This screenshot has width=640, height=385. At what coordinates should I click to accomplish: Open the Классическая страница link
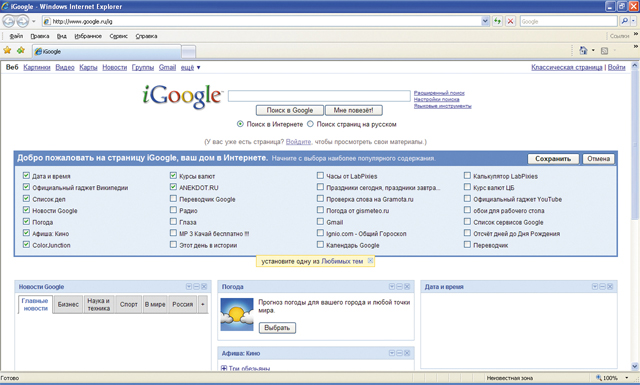click(567, 67)
